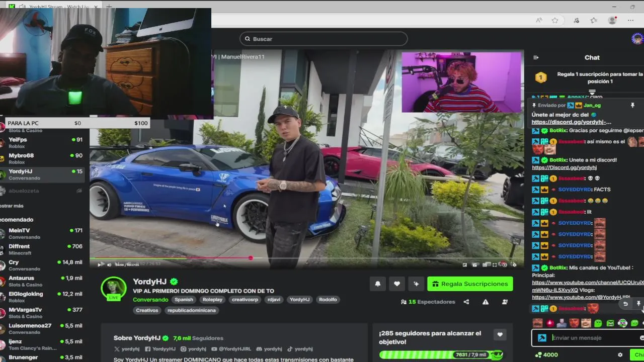Click the heart button on the followers goal
Viewport: 644px width, 362px height.
[x=500, y=334]
